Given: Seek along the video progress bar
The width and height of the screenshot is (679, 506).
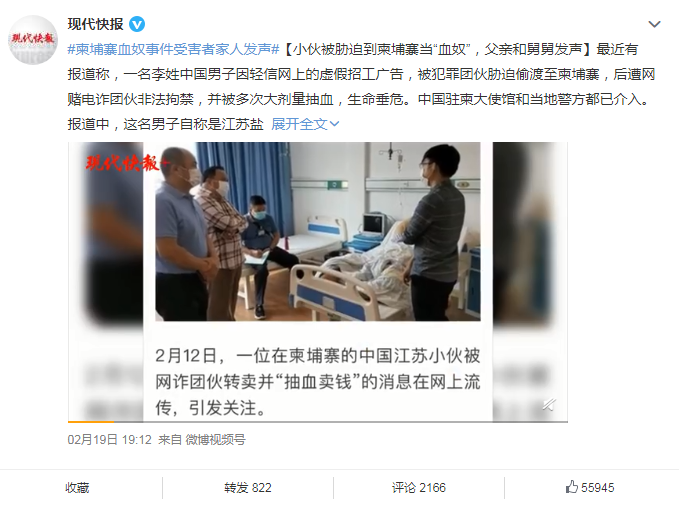Looking at the screenshot, I should tap(317, 421).
